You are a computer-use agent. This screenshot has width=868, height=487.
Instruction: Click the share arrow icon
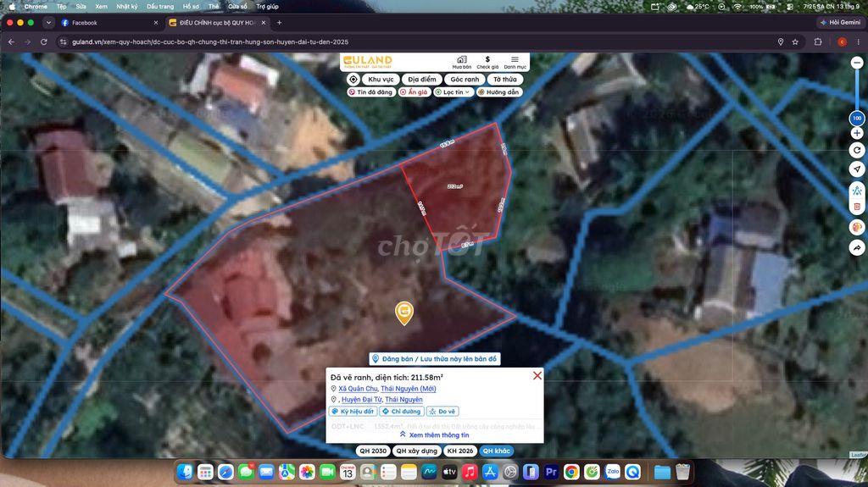click(x=857, y=247)
